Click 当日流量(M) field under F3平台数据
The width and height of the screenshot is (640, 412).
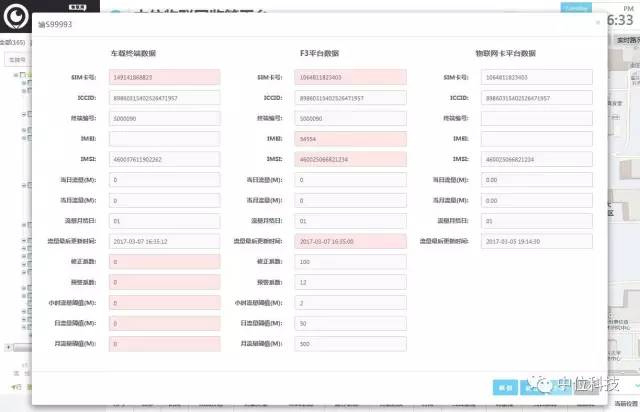[351, 180]
